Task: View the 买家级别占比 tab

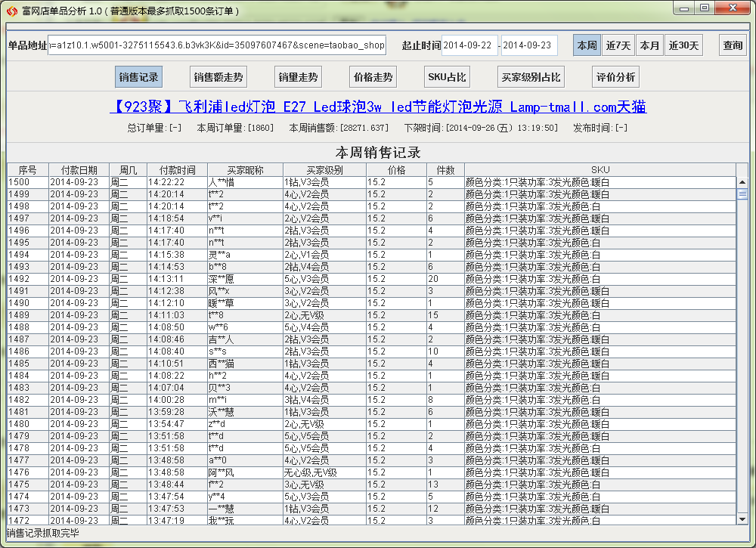Action: coord(531,77)
